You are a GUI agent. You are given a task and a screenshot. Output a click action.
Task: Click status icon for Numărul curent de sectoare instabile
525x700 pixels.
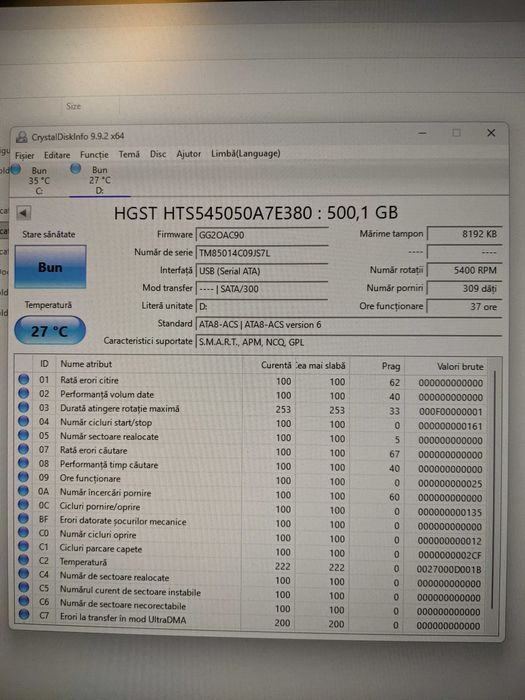point(24,588)
